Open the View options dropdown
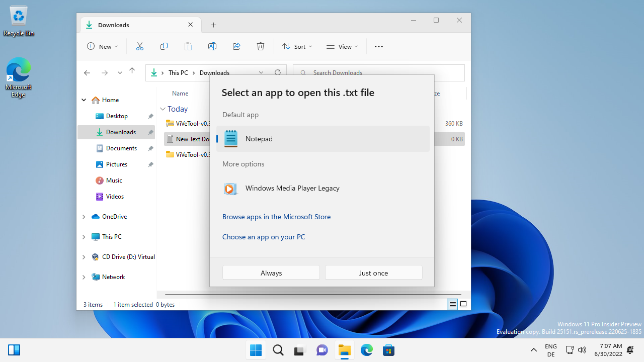The height and width of the screenshot is (362, 644). pyautogui.click(x=342, y=46)
